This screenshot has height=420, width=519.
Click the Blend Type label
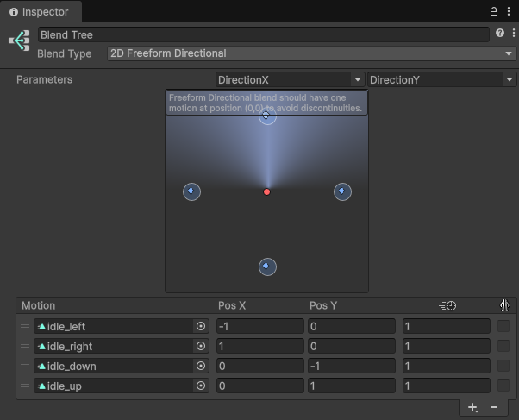pos(64,53)
